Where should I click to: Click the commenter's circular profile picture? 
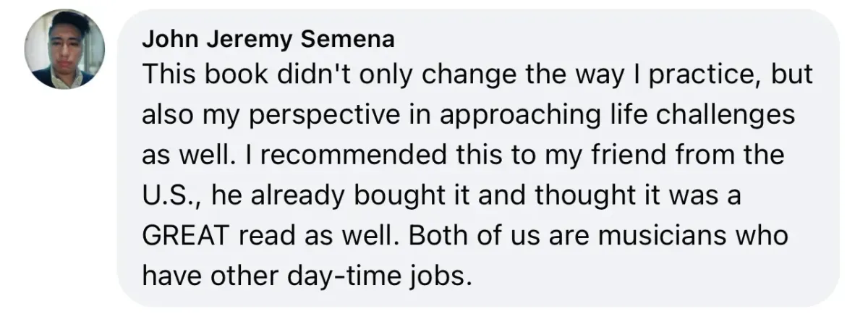(x=64, y=49)
